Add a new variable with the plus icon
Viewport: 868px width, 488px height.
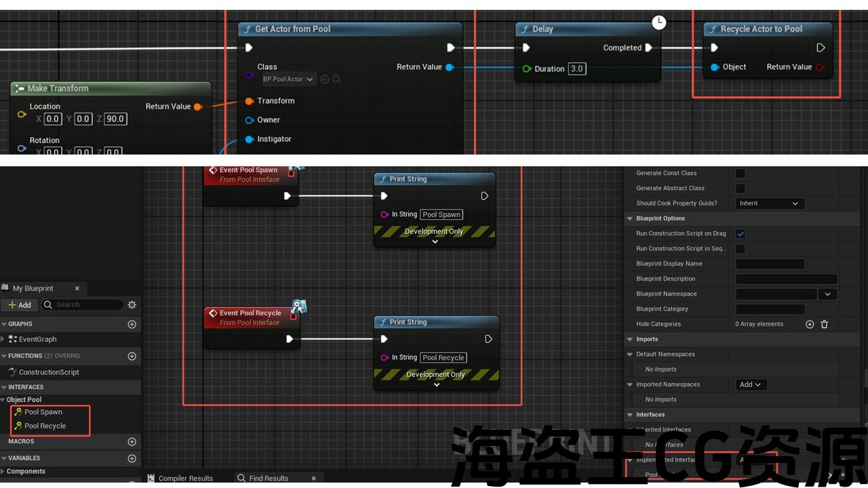(132, 459)
